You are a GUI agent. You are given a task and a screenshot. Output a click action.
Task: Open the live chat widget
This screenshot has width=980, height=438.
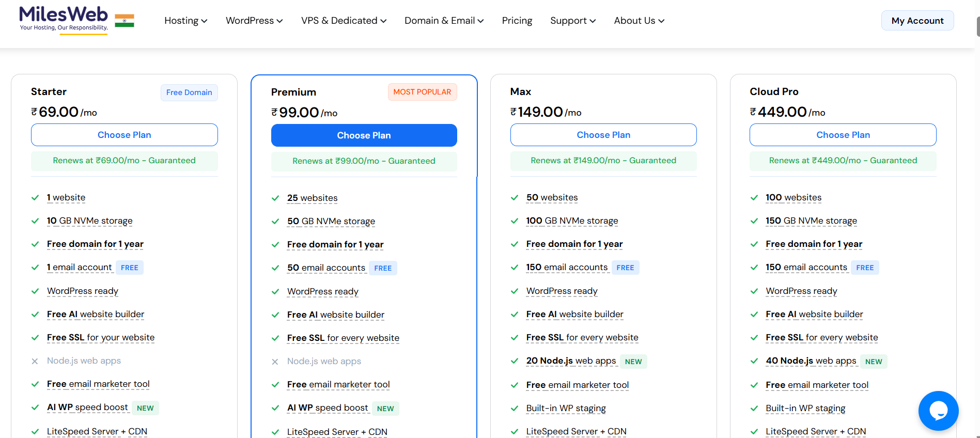pos(939,411)
